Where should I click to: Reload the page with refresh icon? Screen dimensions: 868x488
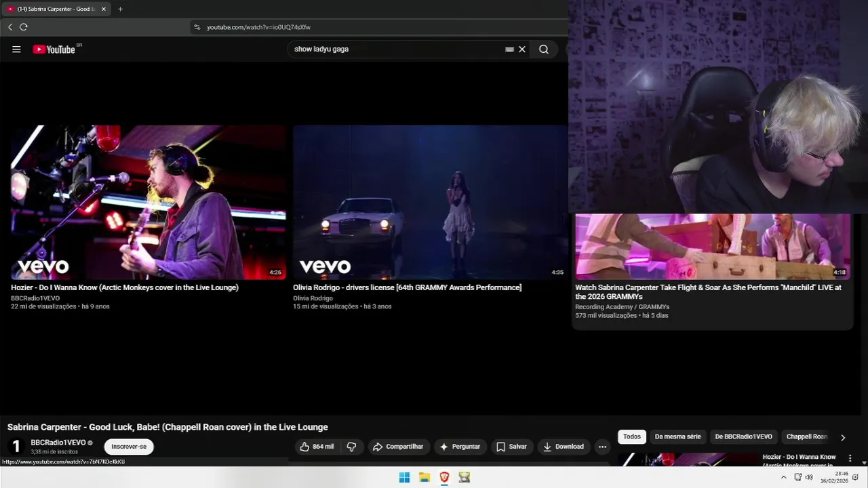pos(24,27)
